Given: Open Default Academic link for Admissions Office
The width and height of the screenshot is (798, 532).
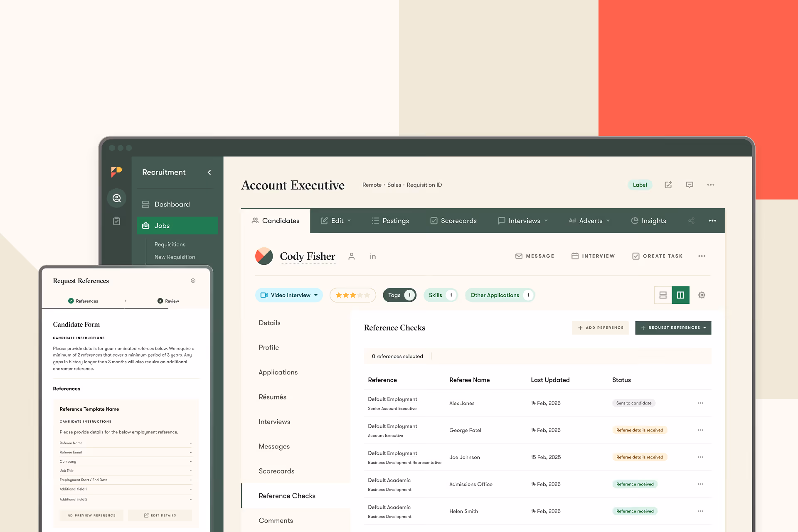Looking at the screenshot, I should (x=389, y=480).
